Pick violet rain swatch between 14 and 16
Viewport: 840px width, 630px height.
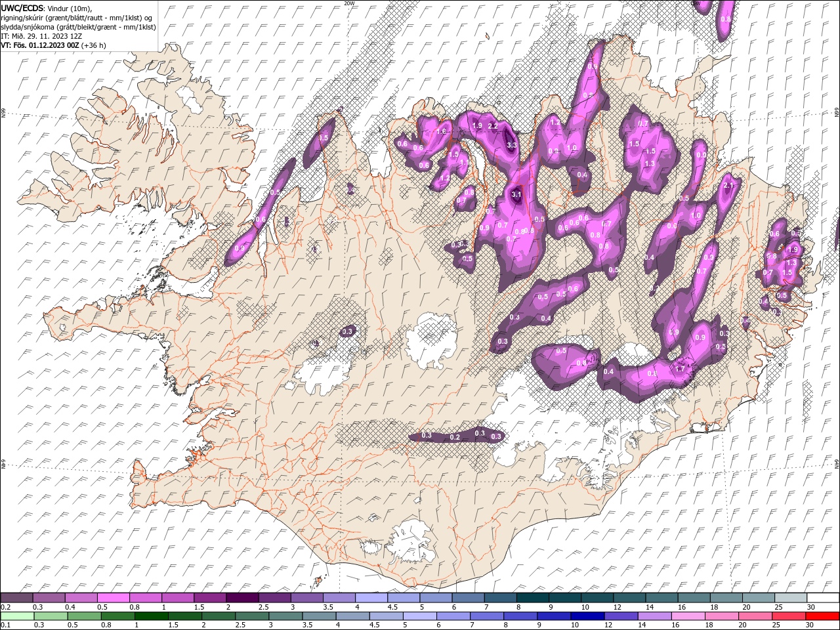654,616
